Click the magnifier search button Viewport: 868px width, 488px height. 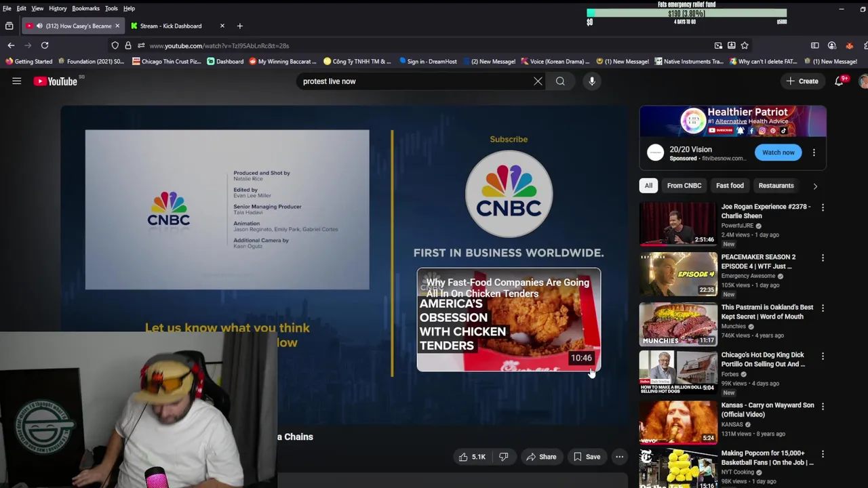click(x=560, y=81)
